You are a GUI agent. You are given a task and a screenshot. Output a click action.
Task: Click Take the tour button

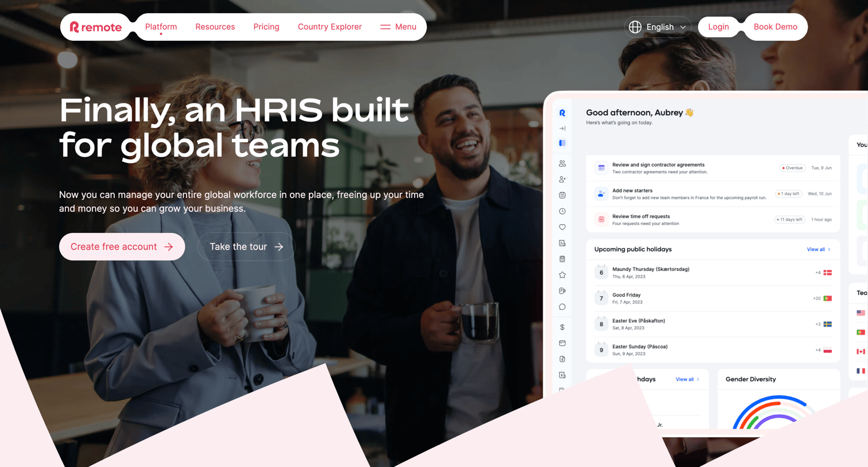pyautogui.click(x=246, y=247)
